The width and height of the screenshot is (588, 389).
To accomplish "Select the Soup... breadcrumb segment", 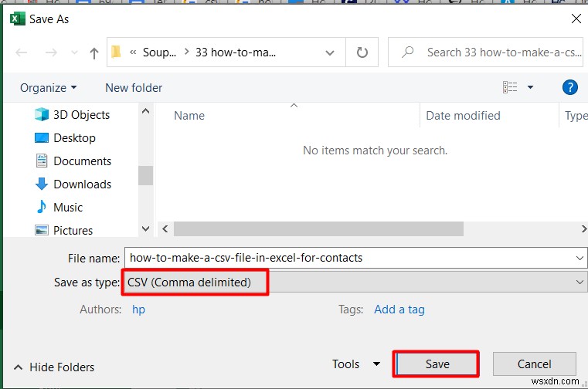I will [x=159, y=52].
